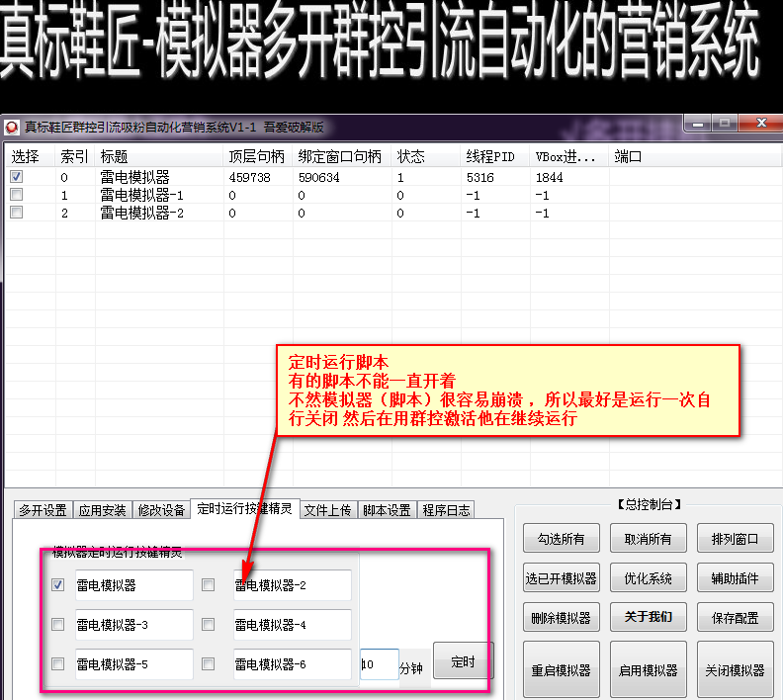Viewport: 783px width, 700px height.
Task: Click the 雷电模拟器-3 name text field
Action: point(133,624)
